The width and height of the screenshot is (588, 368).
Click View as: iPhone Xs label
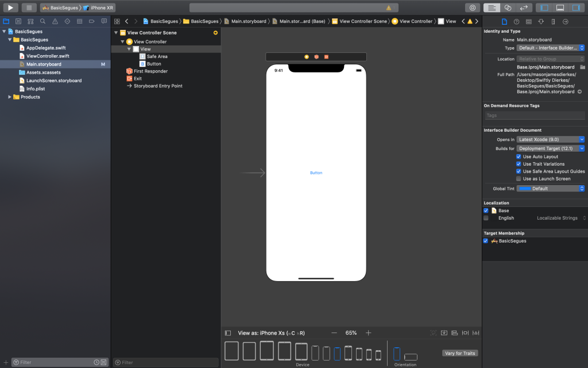pos(271,333)
